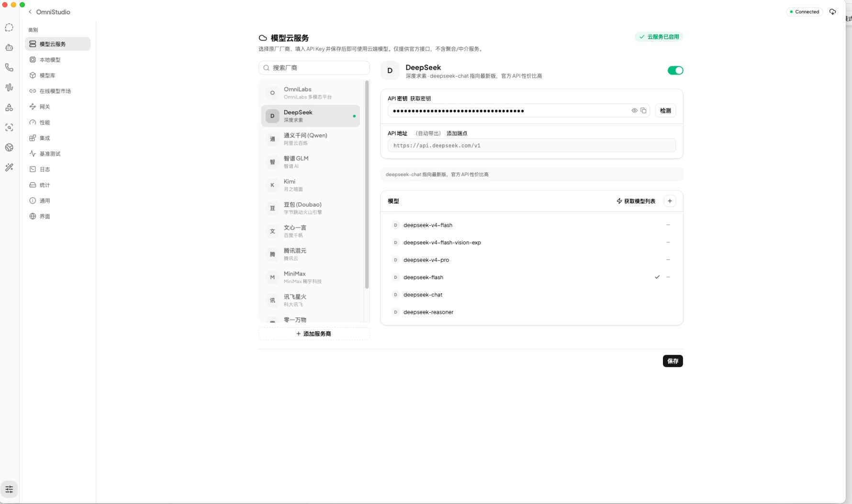Select the Kimi provider
This screenshot has height=504, width=852.
click(310, 185)
